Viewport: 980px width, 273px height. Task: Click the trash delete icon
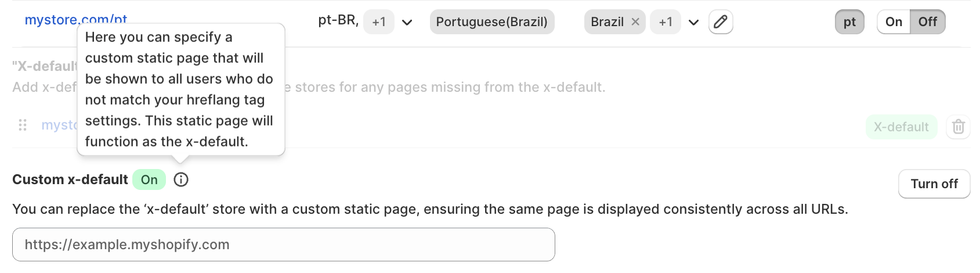[958, 127]
